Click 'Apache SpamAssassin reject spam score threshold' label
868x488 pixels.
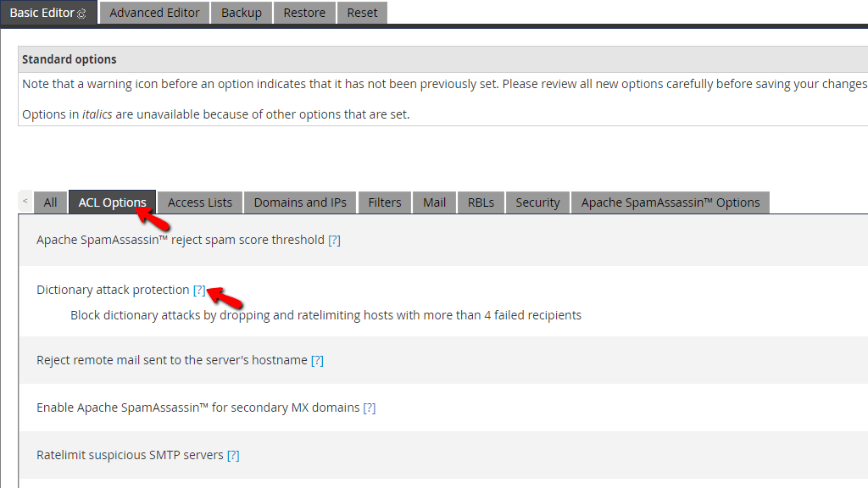pos(181,240)
